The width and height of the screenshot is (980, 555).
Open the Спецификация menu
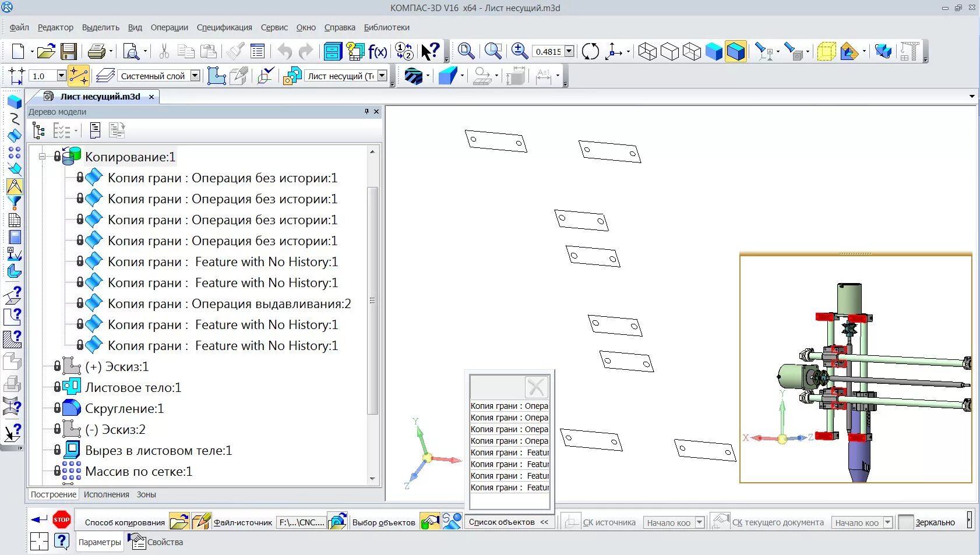[x=224, y=27]
